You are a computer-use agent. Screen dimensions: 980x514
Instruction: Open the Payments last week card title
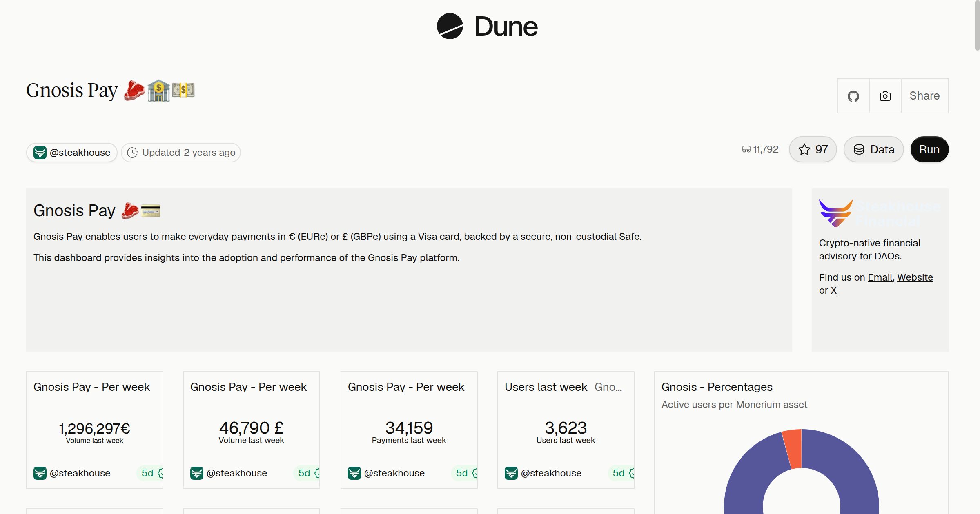click(x=406, y=387)
